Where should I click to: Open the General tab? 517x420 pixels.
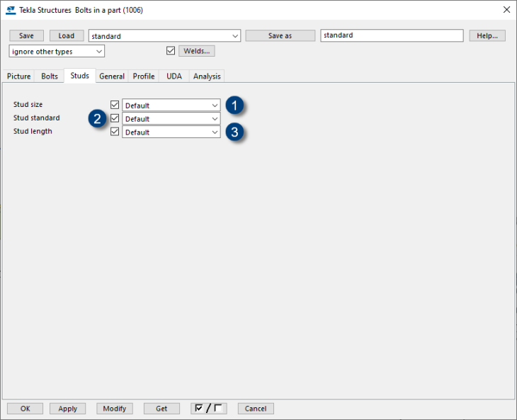pyautogui.click(x=112, y=76)
